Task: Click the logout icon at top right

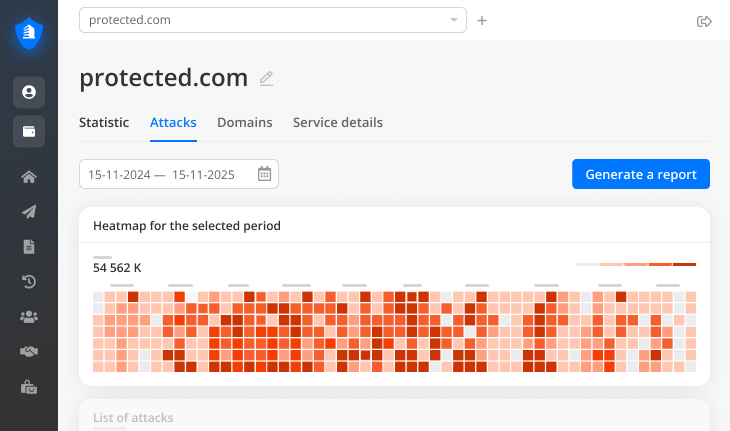Action: [x=704, y=21]
